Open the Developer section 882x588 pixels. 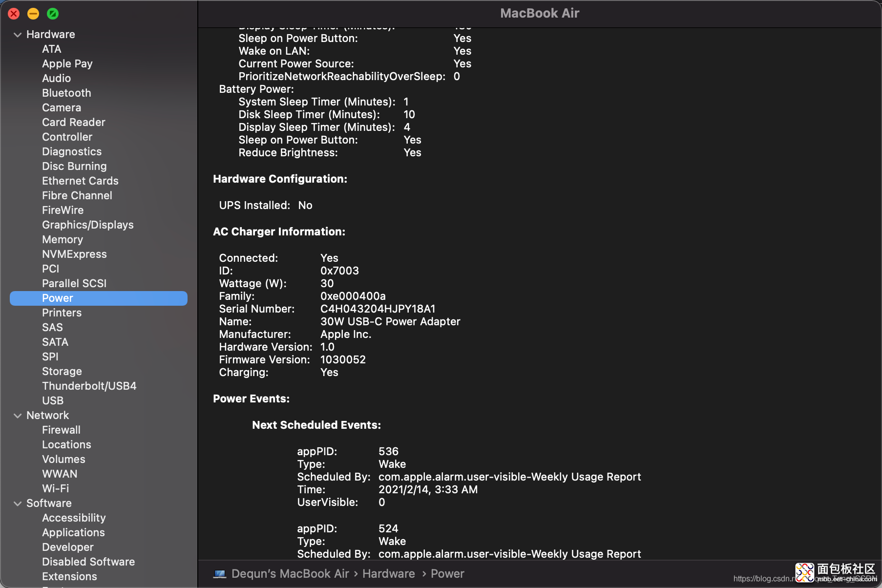(x=68, y=547)
